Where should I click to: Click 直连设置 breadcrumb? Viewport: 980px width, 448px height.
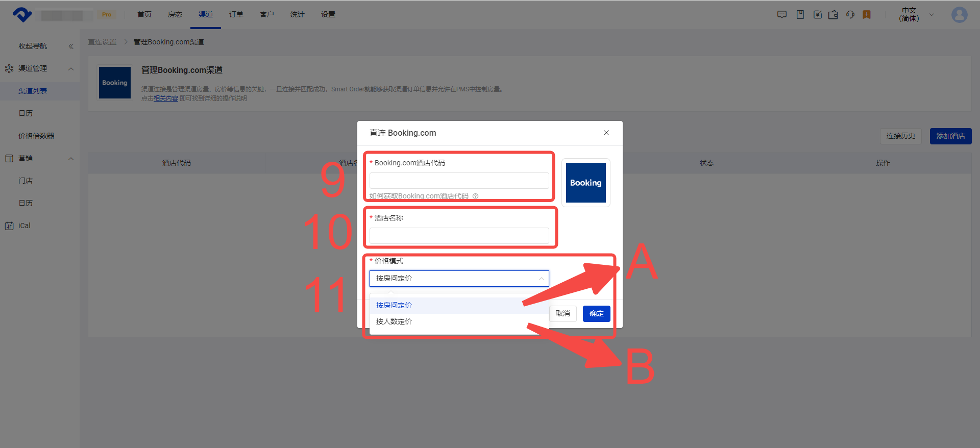[x=102, y=42]
